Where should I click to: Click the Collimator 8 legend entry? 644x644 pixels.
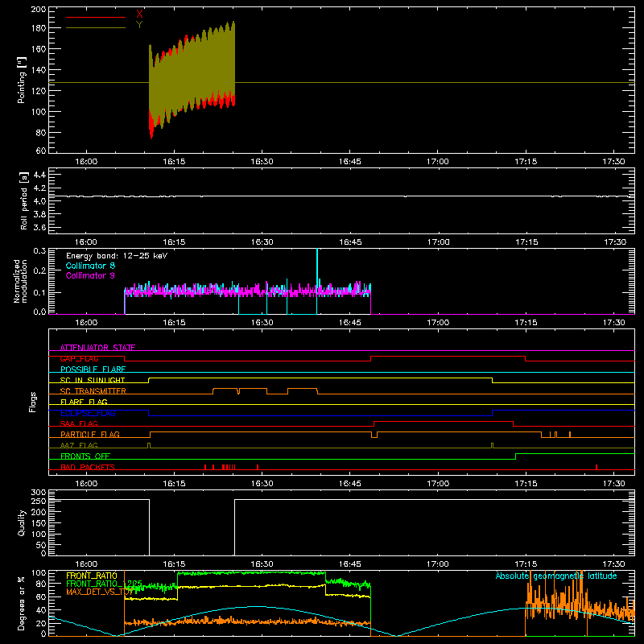[90, 266]
